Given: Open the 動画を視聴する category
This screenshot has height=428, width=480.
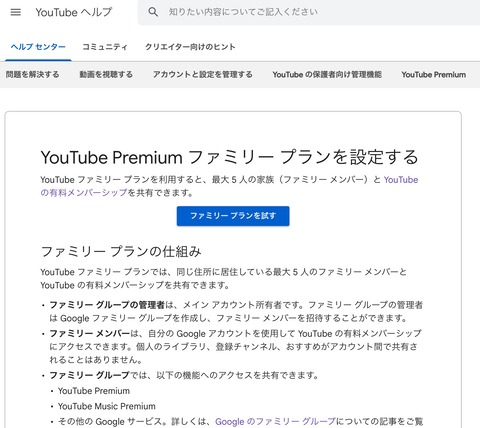Looking at the screenshot, I should [106, 75].
